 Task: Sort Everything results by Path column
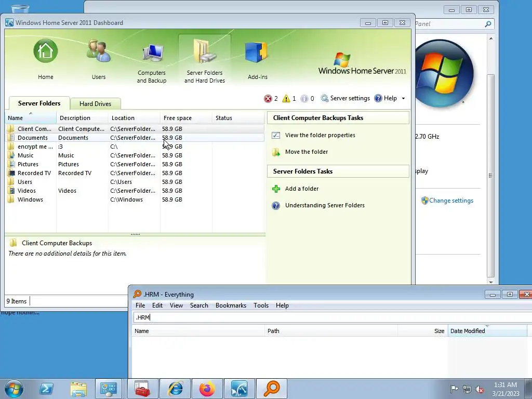[x=331, y=331]
